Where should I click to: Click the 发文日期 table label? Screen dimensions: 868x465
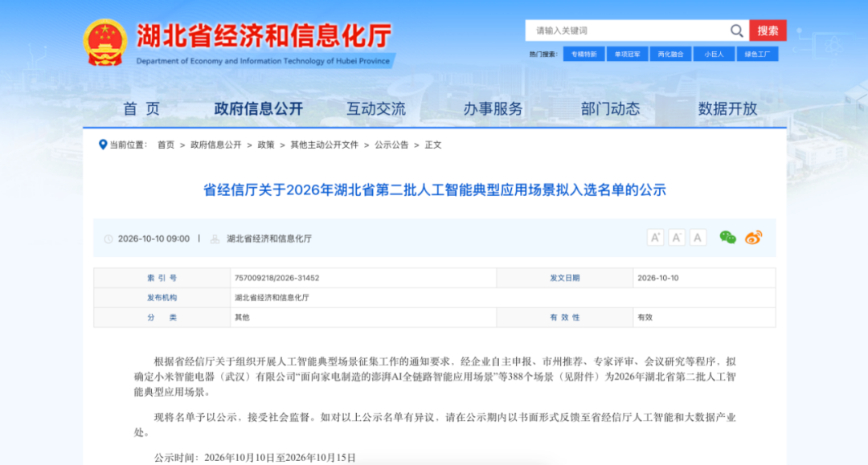pos(565,278)
